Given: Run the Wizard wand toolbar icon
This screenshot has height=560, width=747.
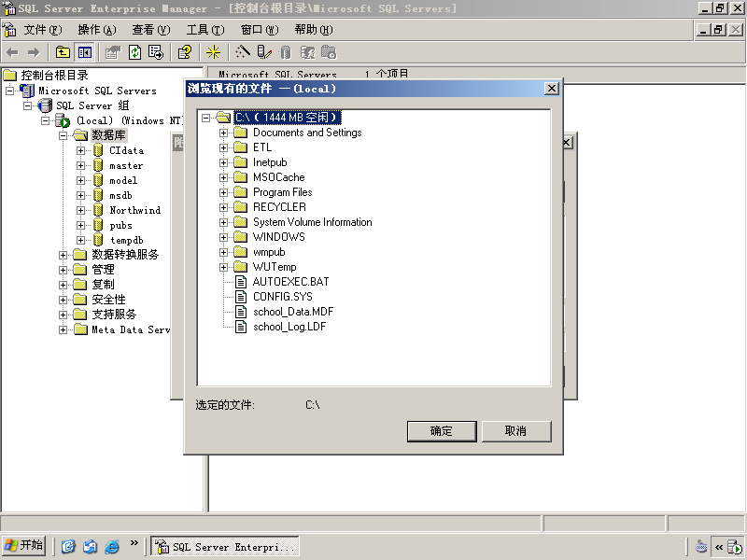Looking at the screenshot, I should tap(242, 52).
